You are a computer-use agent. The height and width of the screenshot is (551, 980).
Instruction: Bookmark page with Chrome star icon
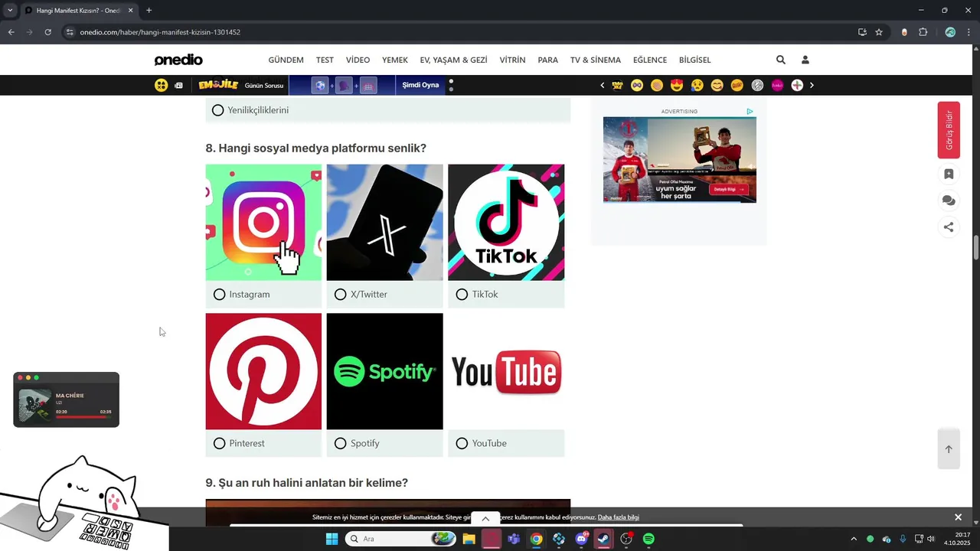tap(879, 32)
